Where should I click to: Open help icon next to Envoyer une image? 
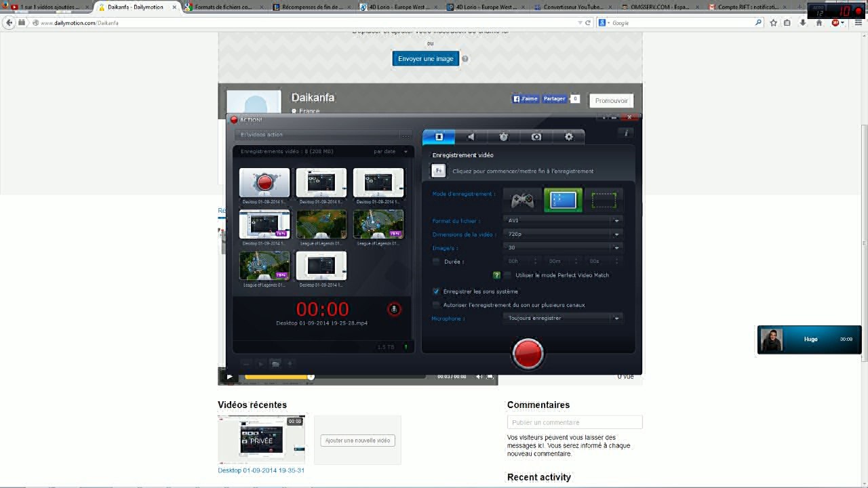point(465,59)
